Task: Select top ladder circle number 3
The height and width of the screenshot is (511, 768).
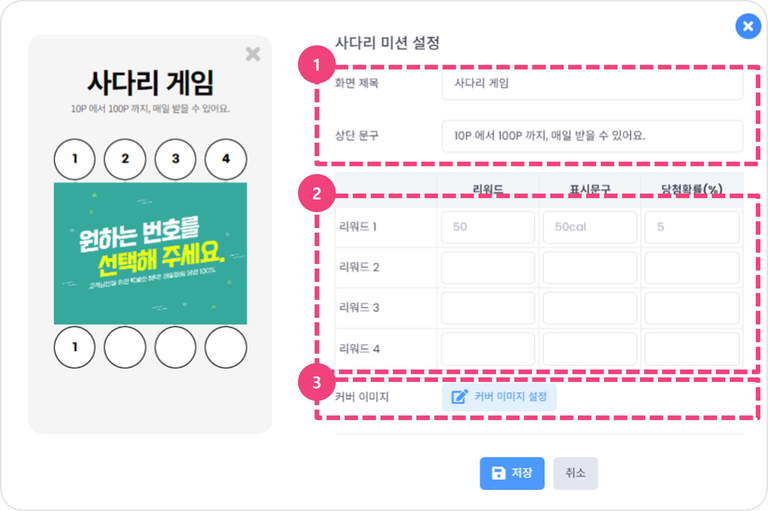Action: pos(175,158)
